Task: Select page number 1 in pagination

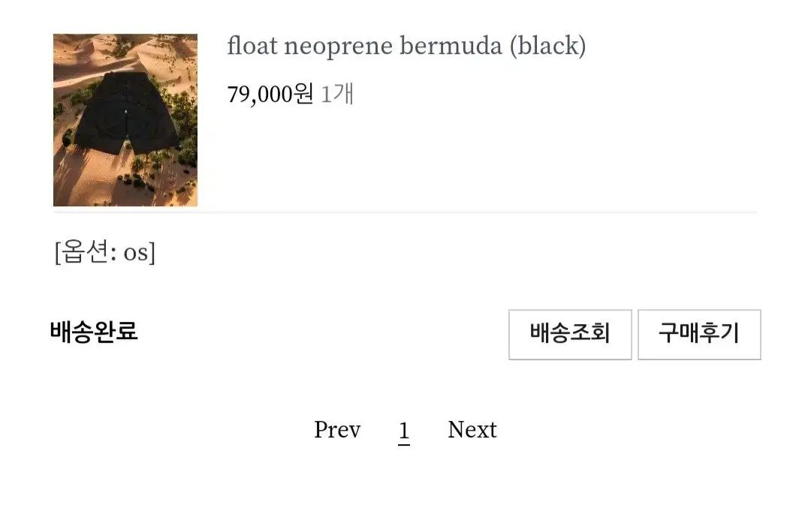Action: tap(404, 431)
